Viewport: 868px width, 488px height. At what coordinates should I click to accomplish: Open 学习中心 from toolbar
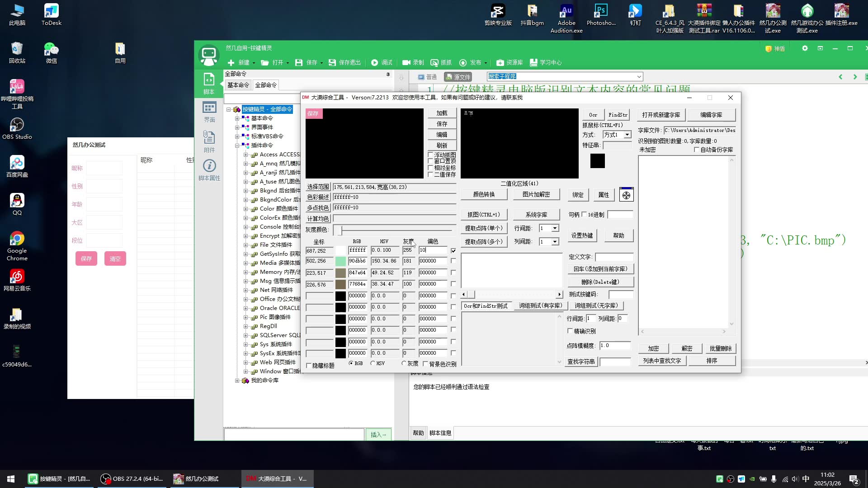[x=546, y=62]
